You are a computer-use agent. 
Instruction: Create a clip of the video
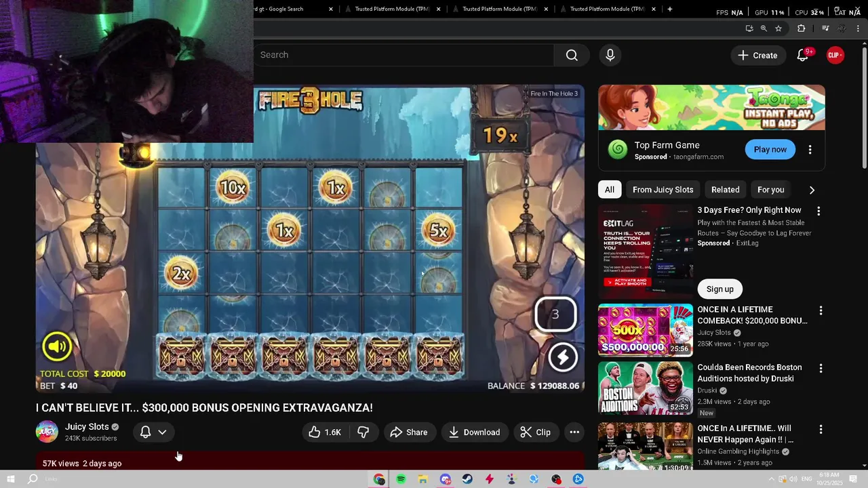[535, 432]
